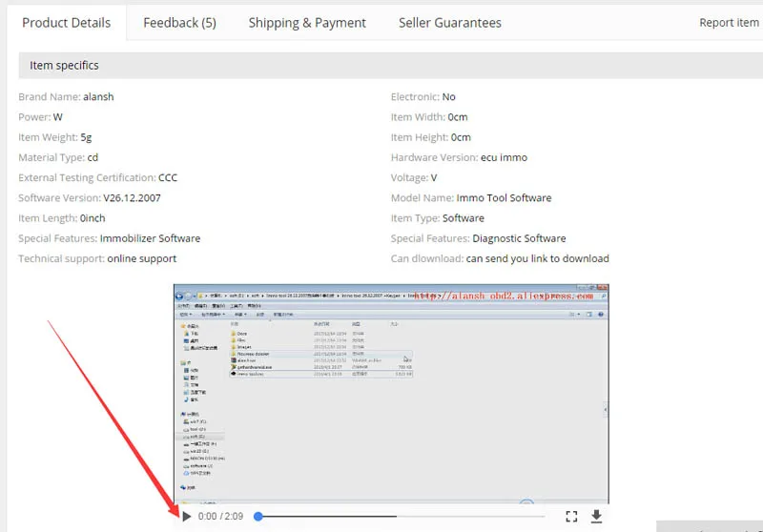Select Software Version value V26.12.2007

coord(132,198)
